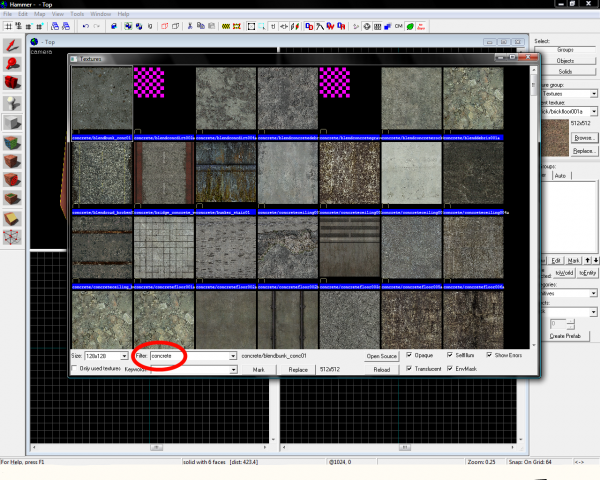The height and width of the screenshot is (480, 600).
Task: Enable the Only used textures checkbox
Action: (75, 368)
